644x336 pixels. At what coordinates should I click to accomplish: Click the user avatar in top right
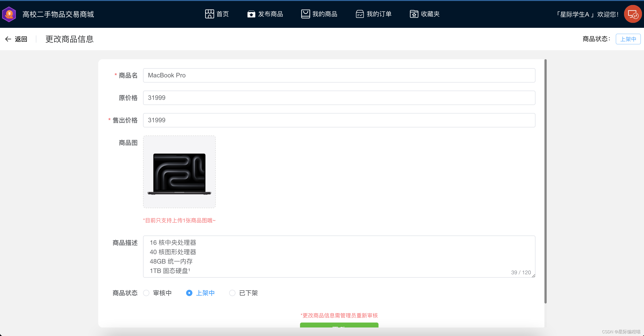(633, 14)
